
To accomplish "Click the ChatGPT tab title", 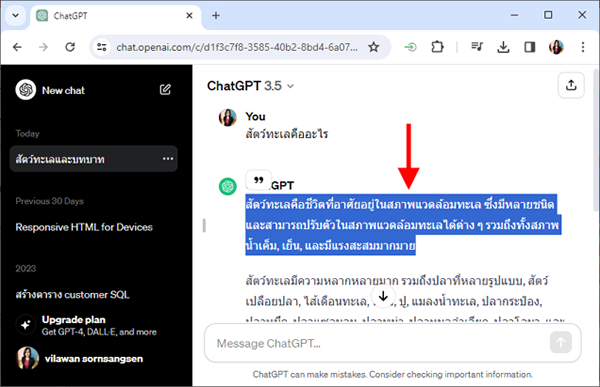I will click(x=70, y=16).
